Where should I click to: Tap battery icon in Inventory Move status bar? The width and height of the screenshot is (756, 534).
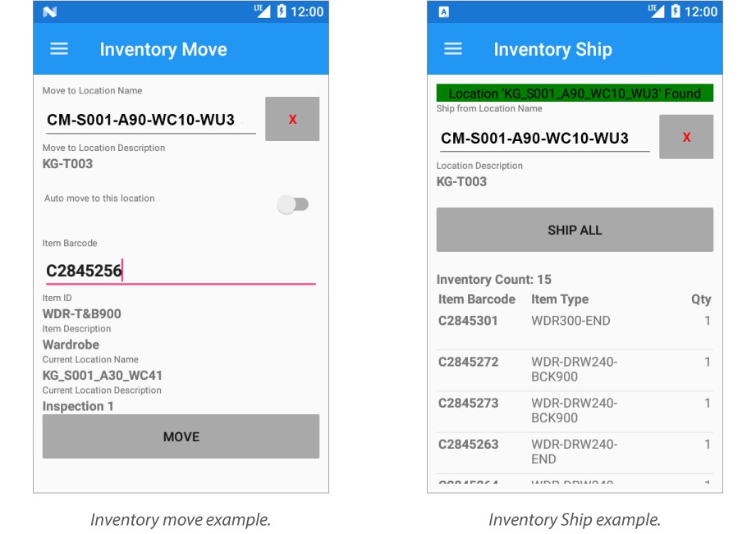pos(282,11)
